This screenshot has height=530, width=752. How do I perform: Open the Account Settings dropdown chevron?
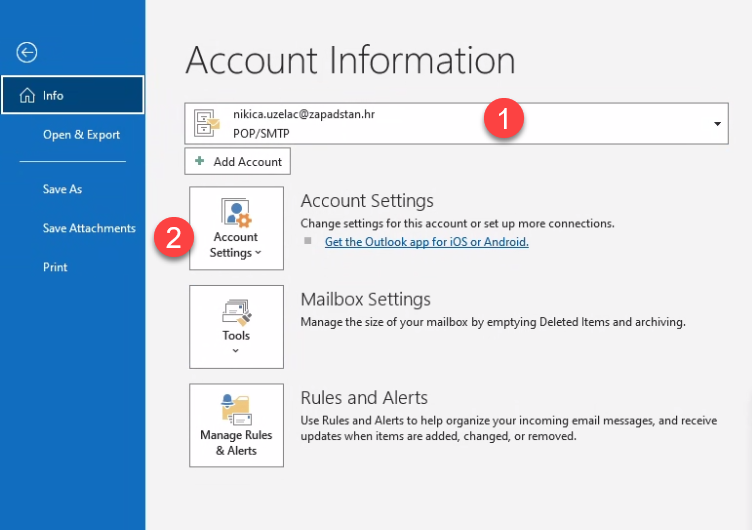click(258, 252)
